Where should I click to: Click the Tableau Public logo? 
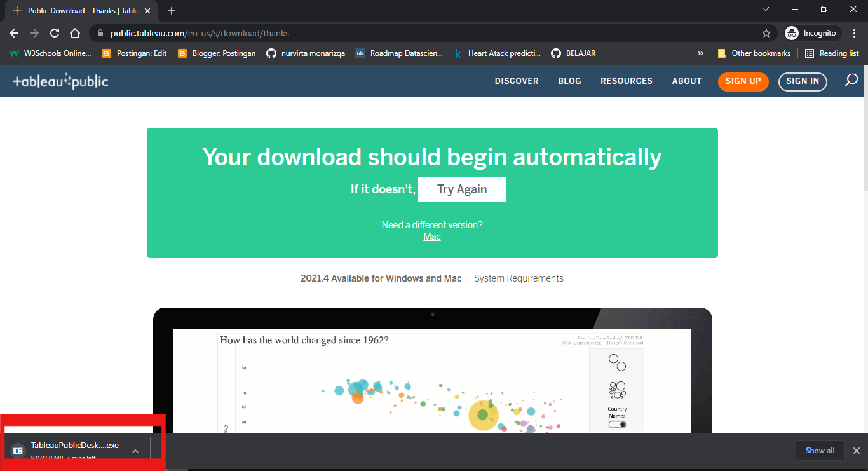60,81
